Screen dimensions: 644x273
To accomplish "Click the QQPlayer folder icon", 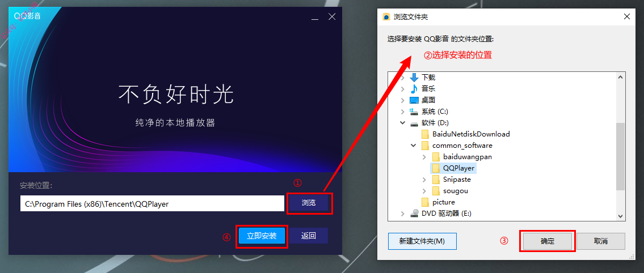I will (436, 168).
